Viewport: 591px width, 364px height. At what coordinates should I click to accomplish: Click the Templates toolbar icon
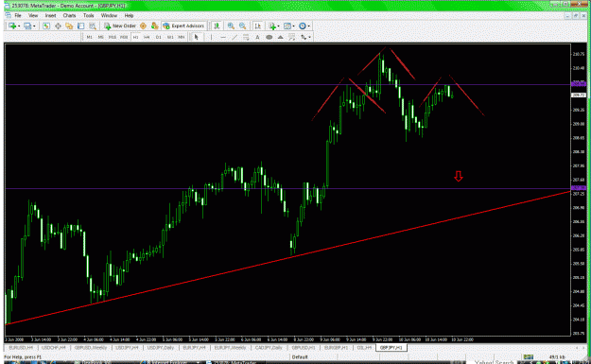(x=287, y=26)
